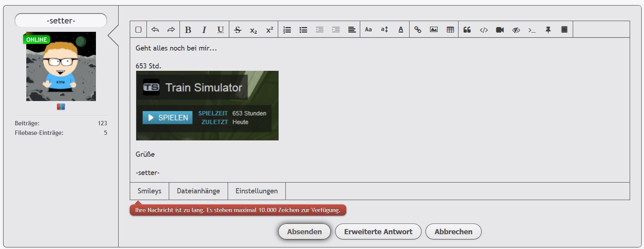Toggle bold formatting
Image resolution: width=644 pixels, height=249 pixels.
click(x=188, y=29)
